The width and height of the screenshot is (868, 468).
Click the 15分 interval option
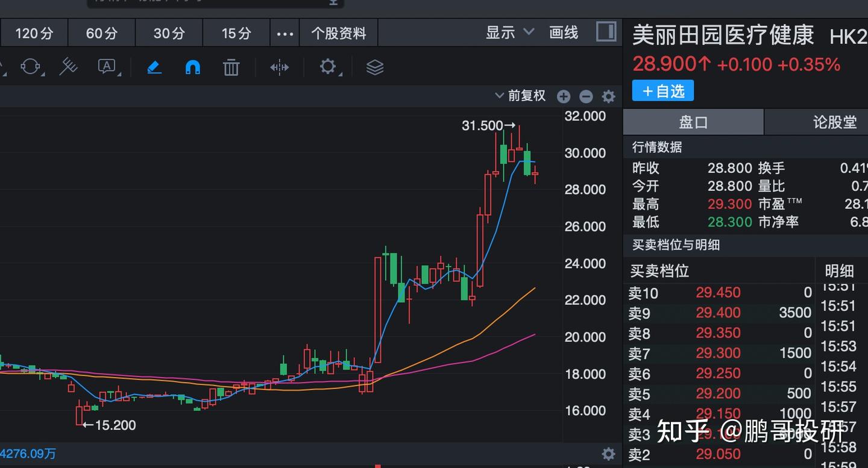(236, 33)
